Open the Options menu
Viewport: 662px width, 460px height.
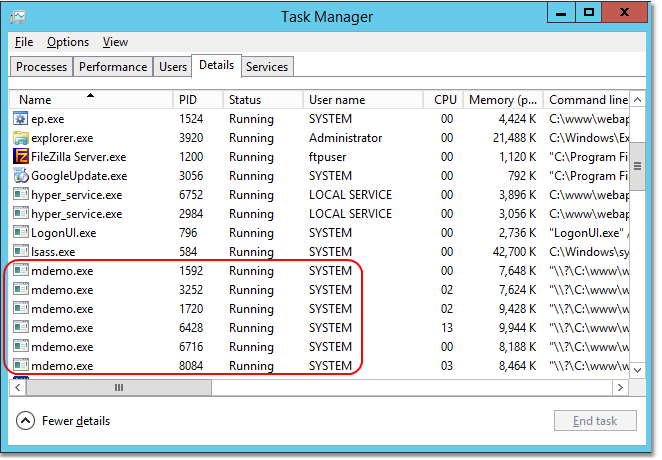(68, 42)
